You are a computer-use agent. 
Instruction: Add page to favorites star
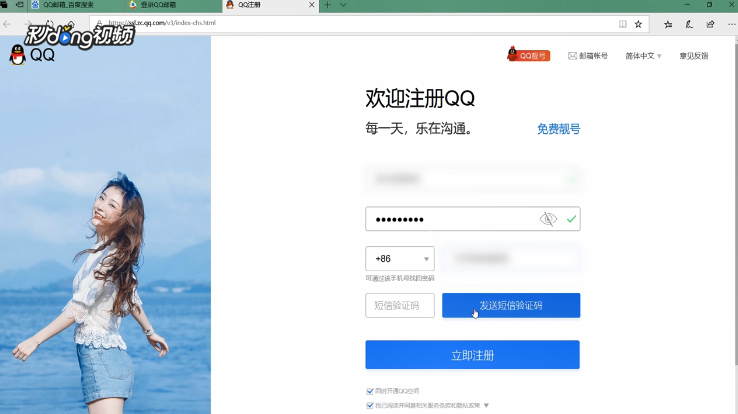[638, 24]
